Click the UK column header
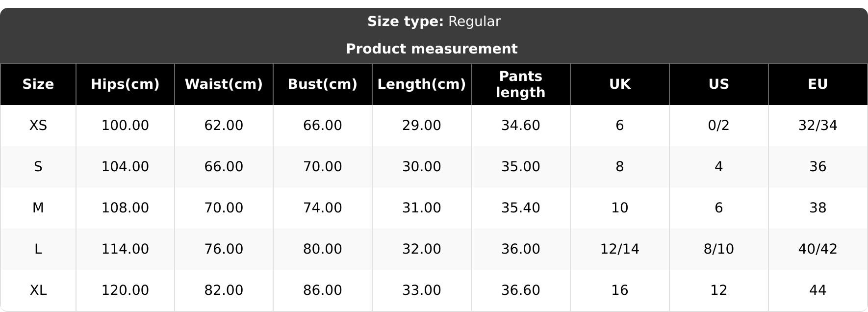Image resolution: width=868 pixels, height=312 pixels. point(619,84)
